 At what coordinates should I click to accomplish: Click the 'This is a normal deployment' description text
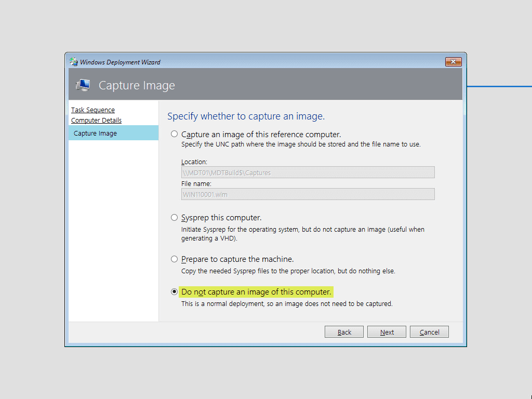coord(287,303)
